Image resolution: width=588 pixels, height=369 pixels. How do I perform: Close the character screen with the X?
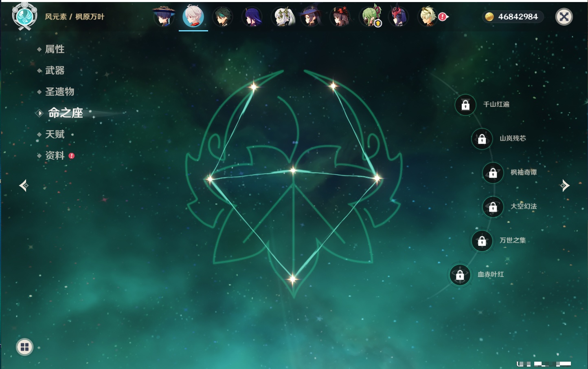point(564,17)
